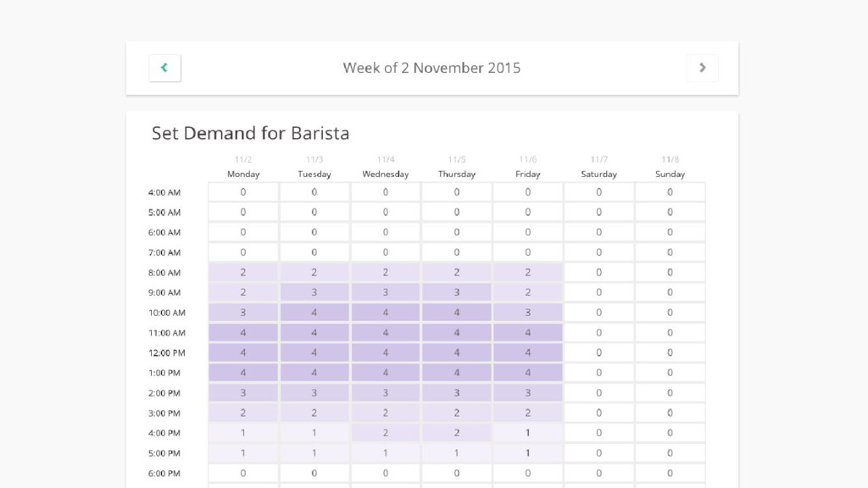
Task: Select Monday 8:00 AM demand cell
Action: tap(243, 272)
